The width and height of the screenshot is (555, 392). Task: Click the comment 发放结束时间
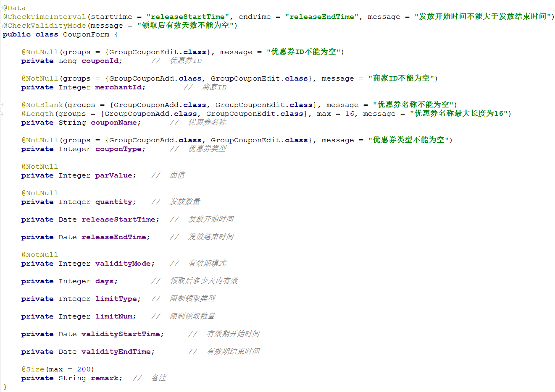click(211, 237)
